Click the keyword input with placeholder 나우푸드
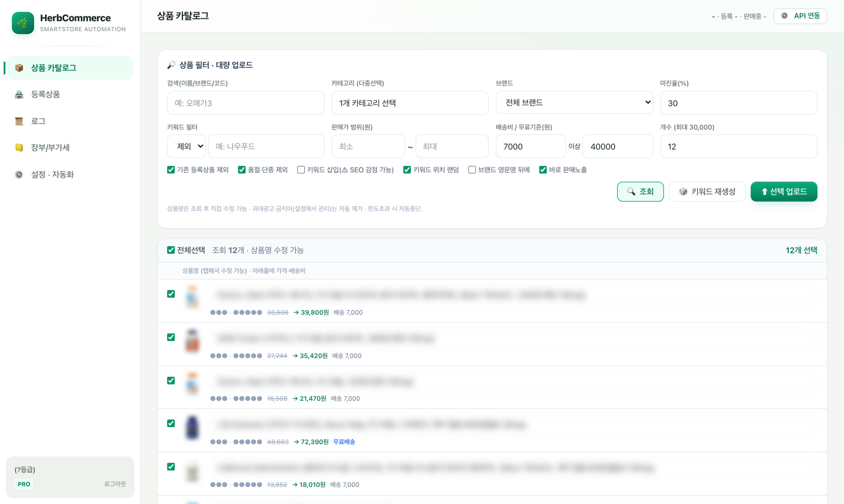The image size is (844, 504). [266, 147]
